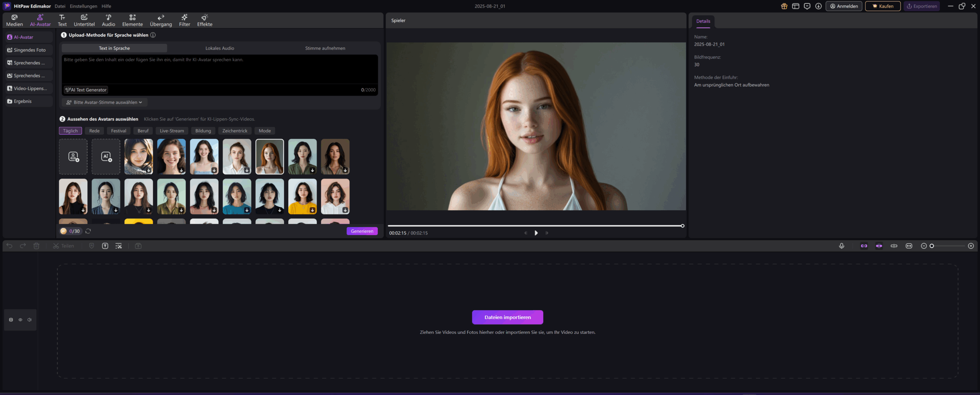This screenshot has width=980, height=395.
Task: Select Singendes Foto in sidebar
Action: pos(28,50)
